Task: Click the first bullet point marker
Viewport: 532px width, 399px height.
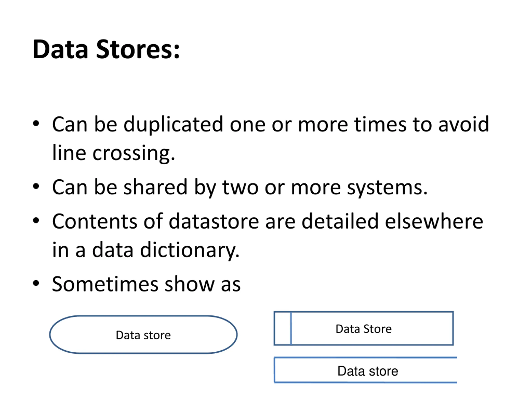Action: pos(36,124)
